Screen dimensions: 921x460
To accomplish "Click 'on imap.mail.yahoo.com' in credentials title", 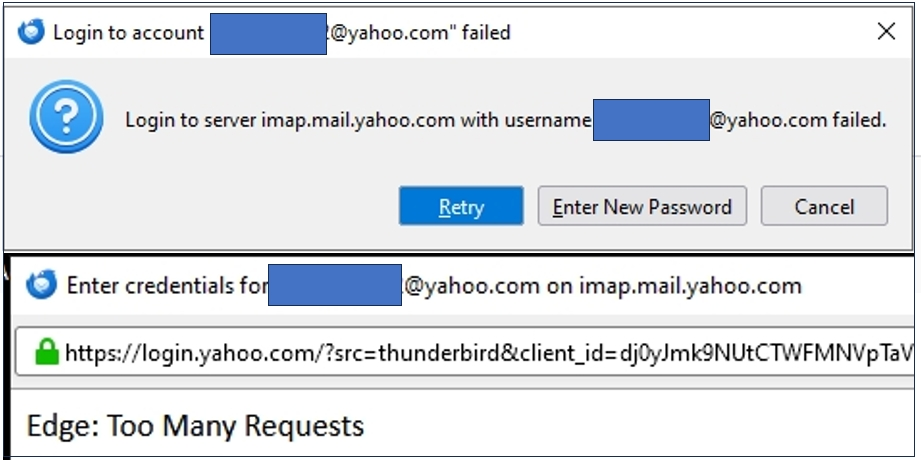I will click(674, 286).
